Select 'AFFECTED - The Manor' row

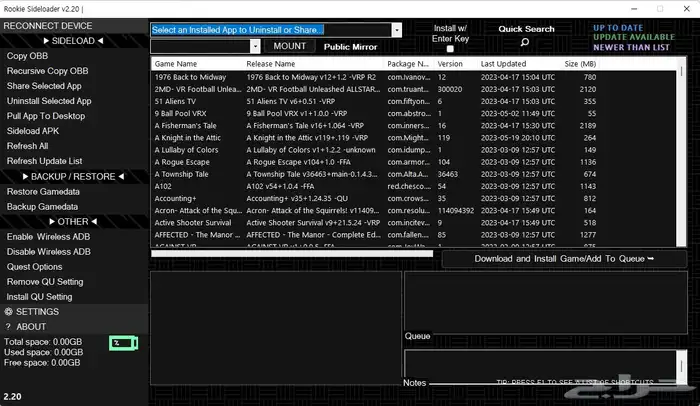pyautogui.click(x=375, y=234)
